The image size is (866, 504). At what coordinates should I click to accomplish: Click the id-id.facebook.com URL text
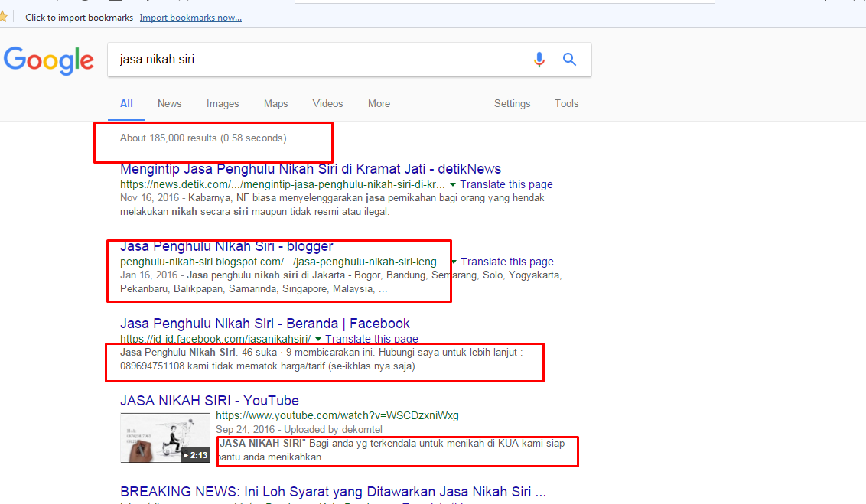(x=216, y=339)
